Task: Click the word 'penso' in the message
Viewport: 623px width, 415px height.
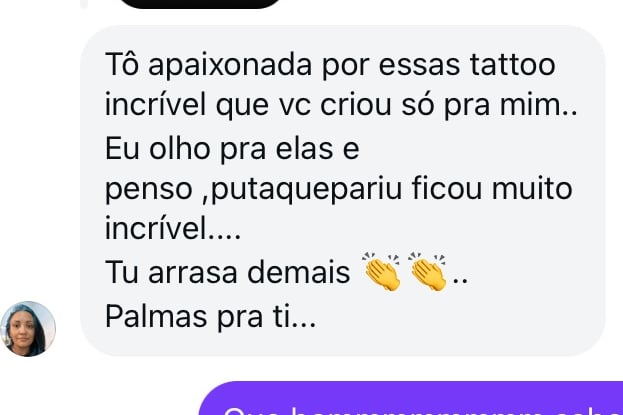Action: click(149, 190)
